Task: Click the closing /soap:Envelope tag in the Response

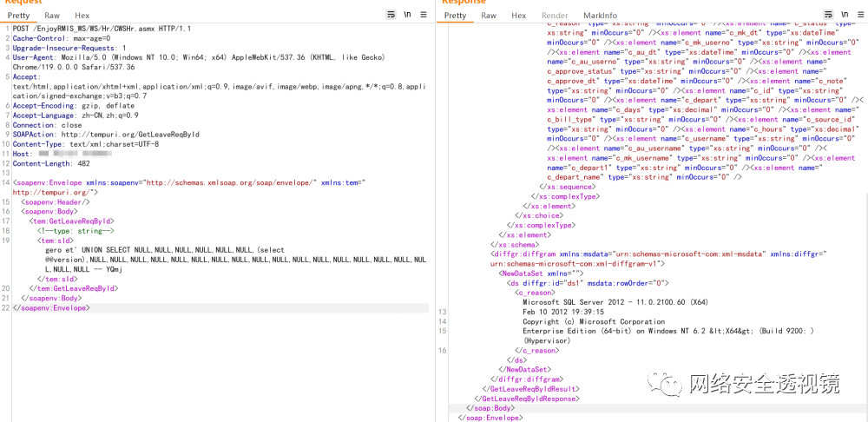Action: click(x=490, y=418)
